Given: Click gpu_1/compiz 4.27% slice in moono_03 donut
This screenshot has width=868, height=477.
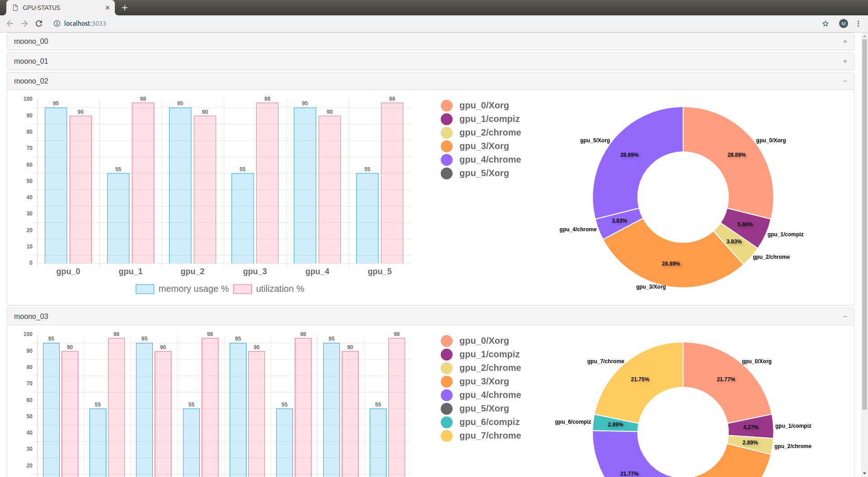Looking at the screenshot, I should [x=750, y=426].
